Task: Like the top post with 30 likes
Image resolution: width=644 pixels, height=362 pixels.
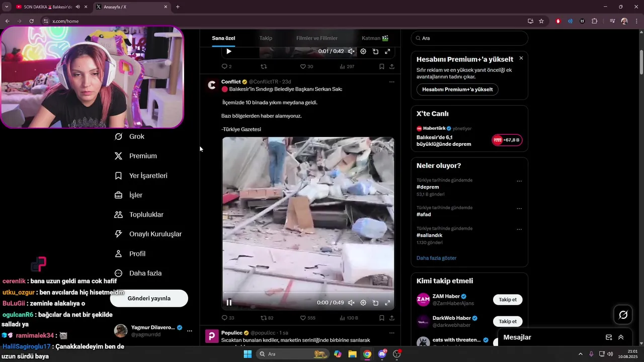Action: click(x=306, y=66)
